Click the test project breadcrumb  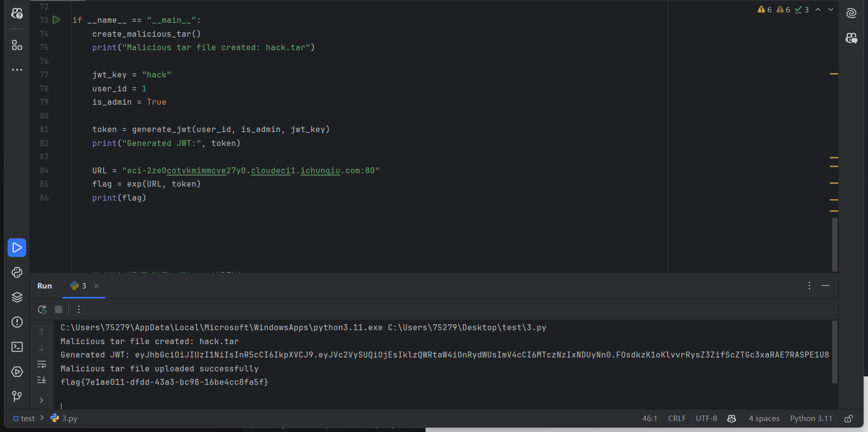[24, 419]
